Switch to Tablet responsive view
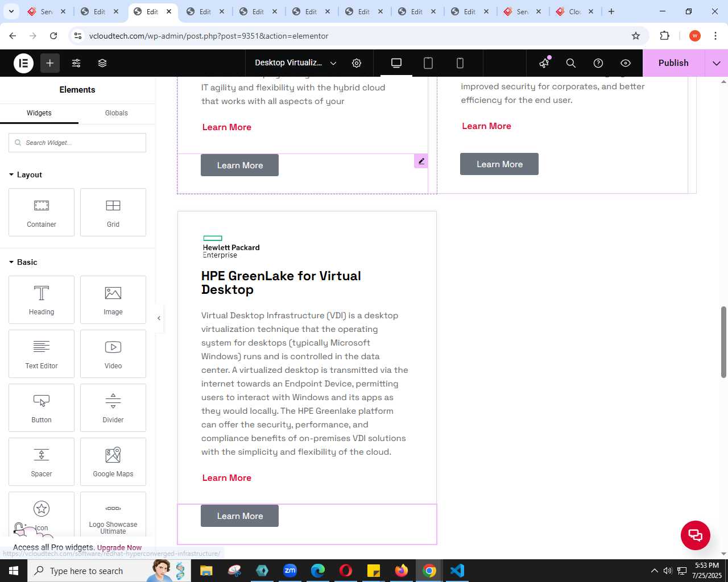Screen dimensions: 728x582 coord(428,63)
